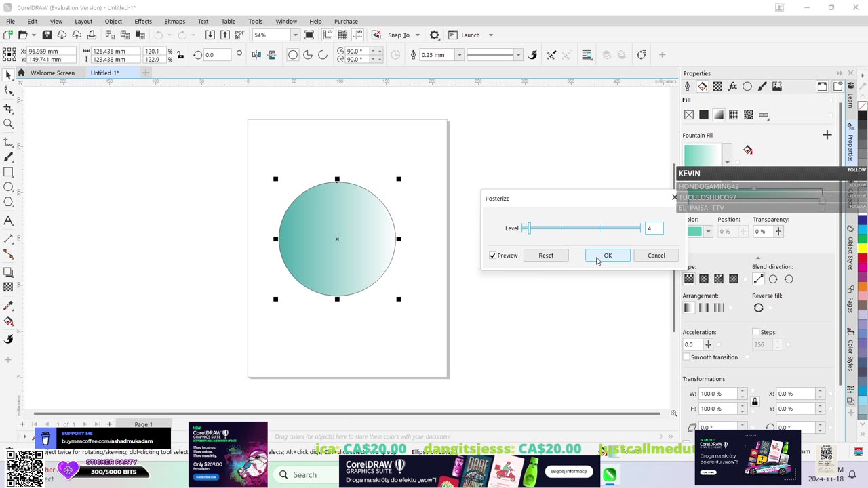
Task: Select Vector pattern fill icon
Action: click(x=734, y=115)
